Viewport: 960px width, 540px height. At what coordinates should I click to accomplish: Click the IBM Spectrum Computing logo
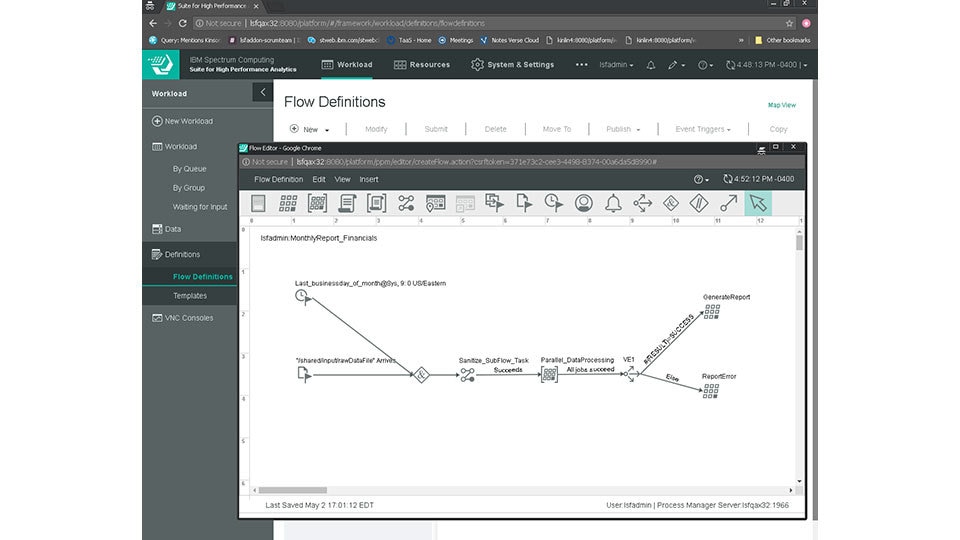tap(161, 64)
